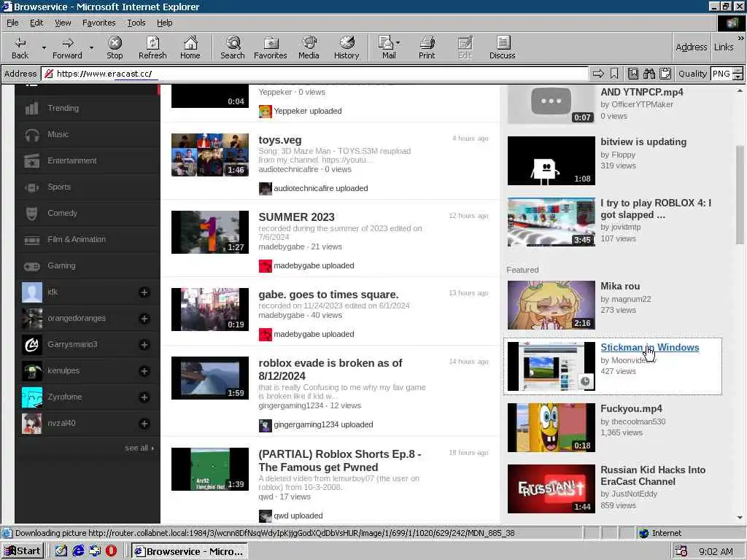Open the Help menu
Viewport: 747px width, 560px height.
[x=164, y=23]
